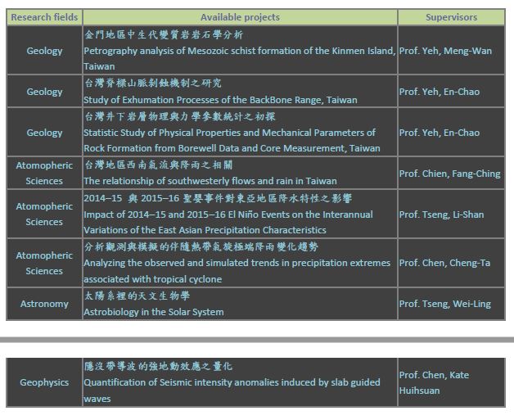Viewport: 514px width, 420px height.
Task: Click the Geophysics research field cell
Action: click(x=44, y=382)
